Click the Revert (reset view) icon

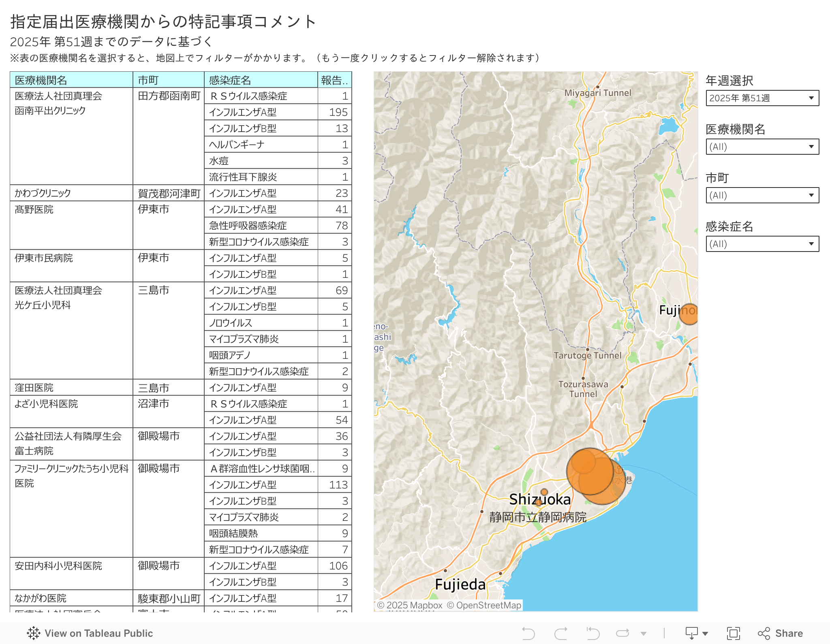tap(593, 633)
